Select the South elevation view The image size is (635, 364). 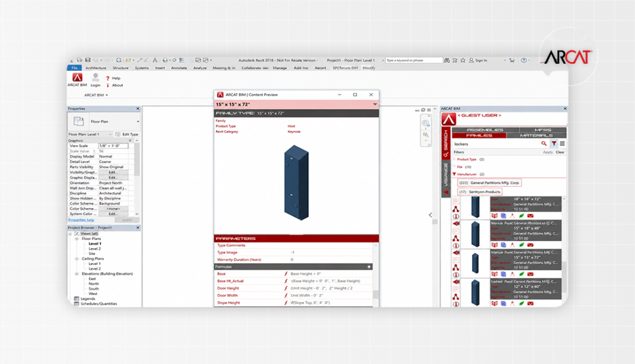tap(94, 289)
